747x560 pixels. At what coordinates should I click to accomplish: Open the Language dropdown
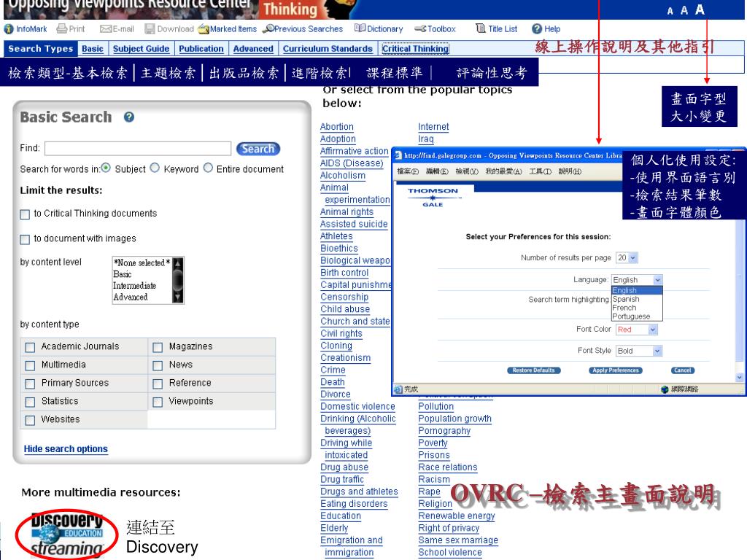tap(637, 279)
